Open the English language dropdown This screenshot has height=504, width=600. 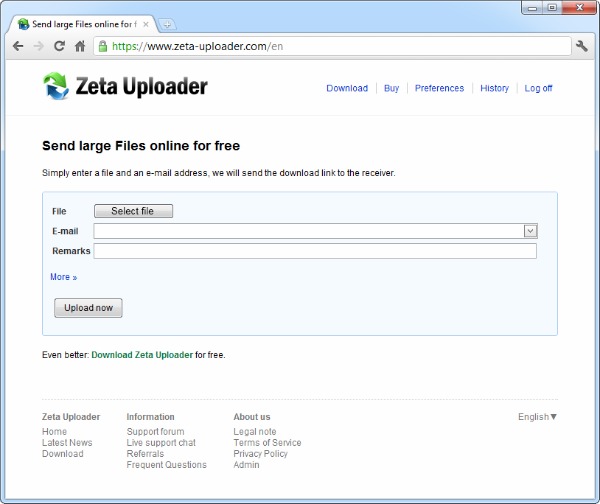(537, 417)
